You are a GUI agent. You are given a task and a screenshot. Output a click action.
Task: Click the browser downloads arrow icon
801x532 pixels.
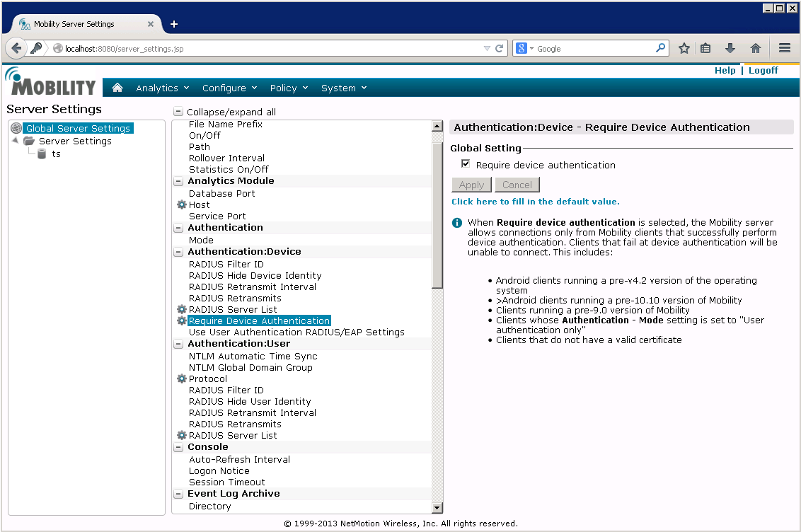coord(730,48)
